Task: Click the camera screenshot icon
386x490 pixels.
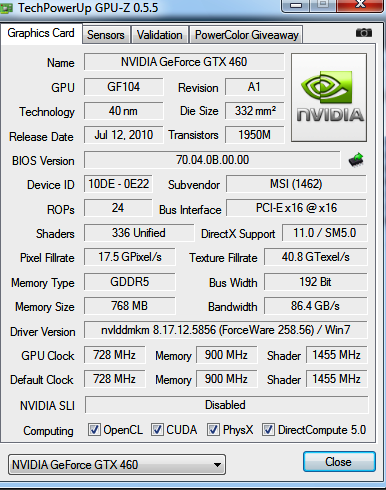Action: click(x=364, y=33)
